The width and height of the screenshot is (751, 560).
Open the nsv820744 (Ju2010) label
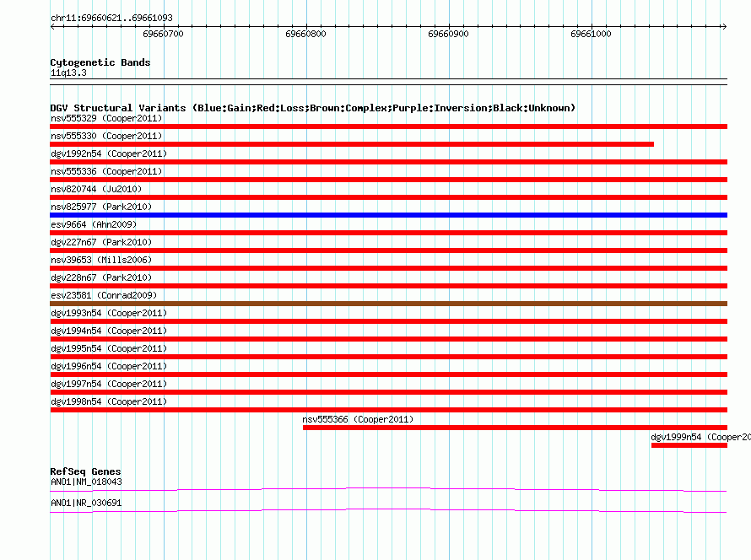96,189
